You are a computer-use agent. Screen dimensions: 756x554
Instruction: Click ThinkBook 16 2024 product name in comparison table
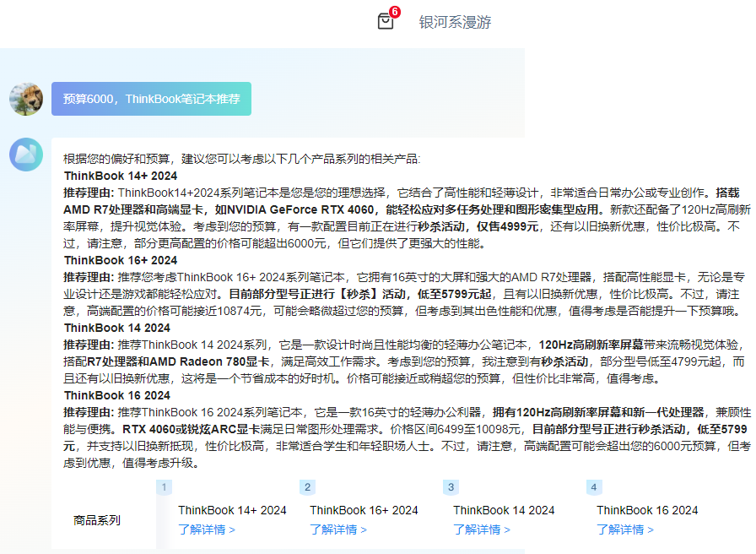pyautogui.click(x=647, y=510)
